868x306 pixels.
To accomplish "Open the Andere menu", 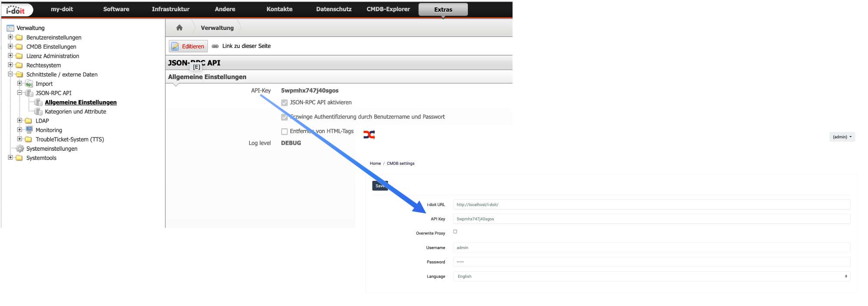I will coord(225,9).
